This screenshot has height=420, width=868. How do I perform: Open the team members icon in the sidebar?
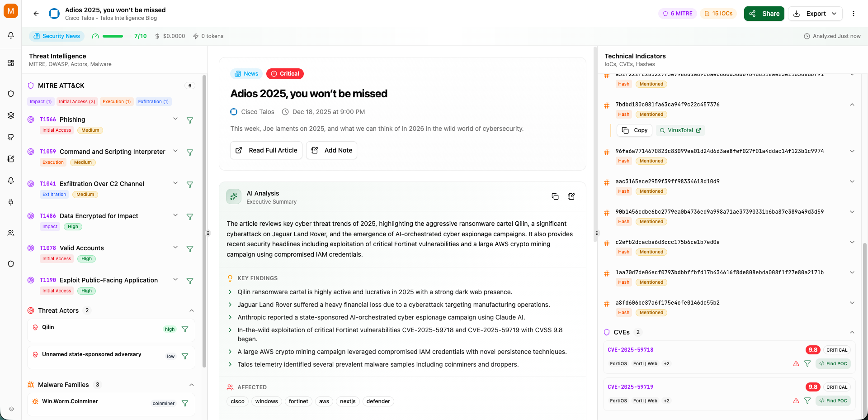point(11,233)
